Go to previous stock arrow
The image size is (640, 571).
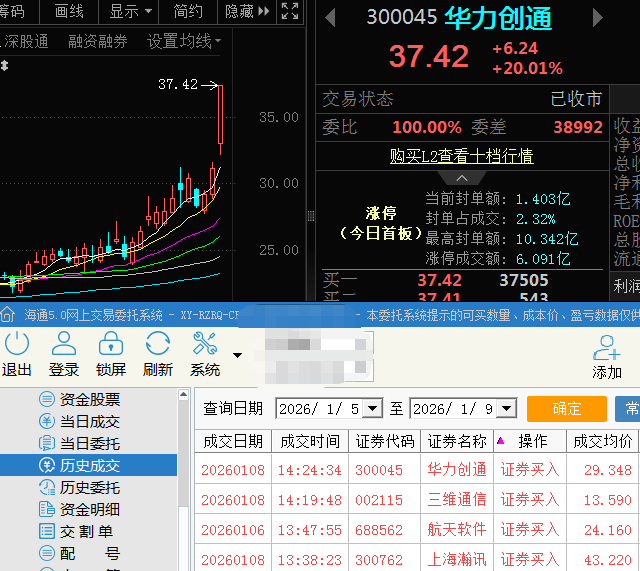pos(330,18)
